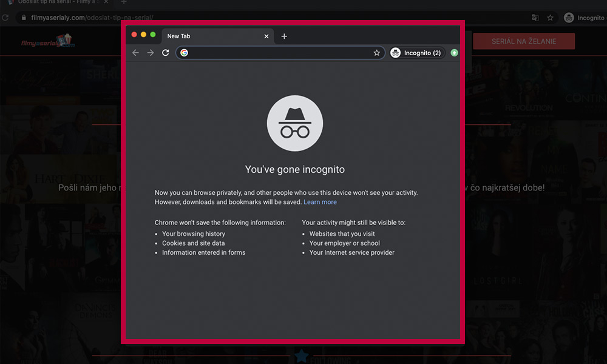
Task: Click the SERIÁL NA ŽELANIE button in the background window
Action: pos(524,41)
